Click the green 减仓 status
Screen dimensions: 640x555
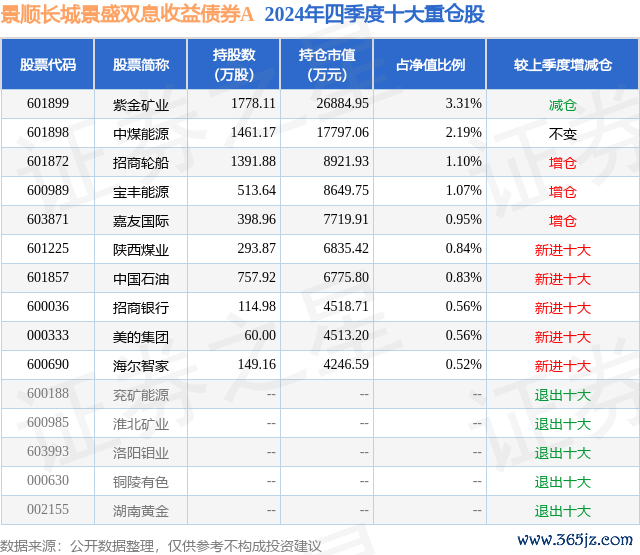[562, 105]
